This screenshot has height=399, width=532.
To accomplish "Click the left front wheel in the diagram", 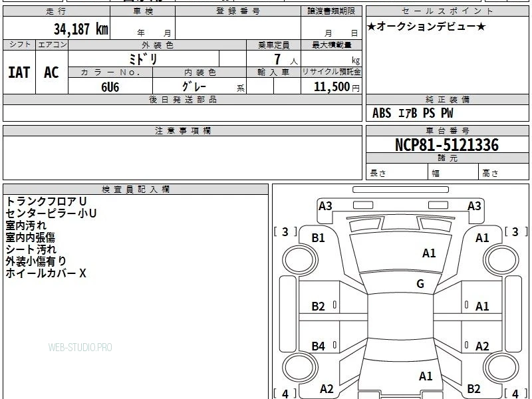I will click(x=300, y=260).
